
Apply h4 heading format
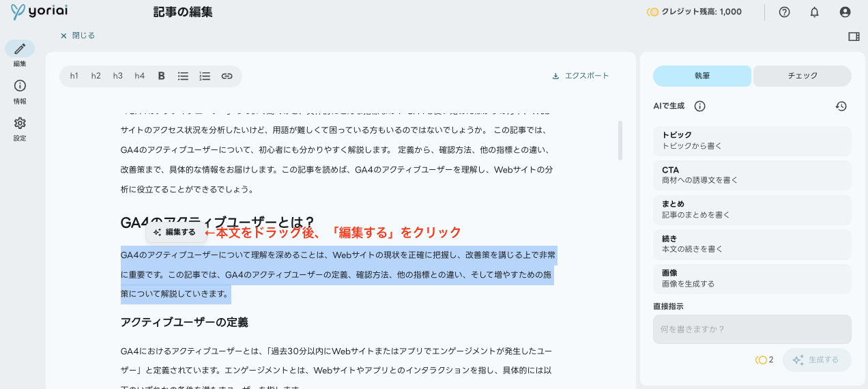pyautogui.click(x=140, y=76)
